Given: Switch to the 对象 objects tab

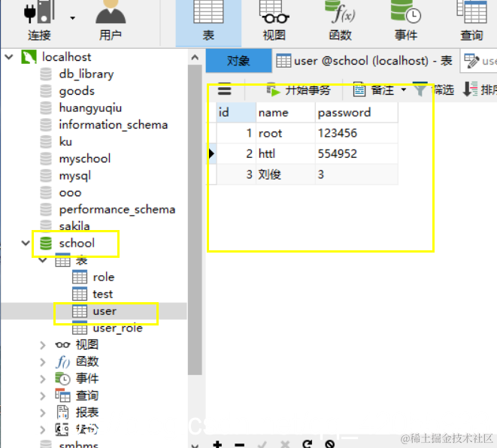Looking at the screenshot, I should [x=238, y=61].
